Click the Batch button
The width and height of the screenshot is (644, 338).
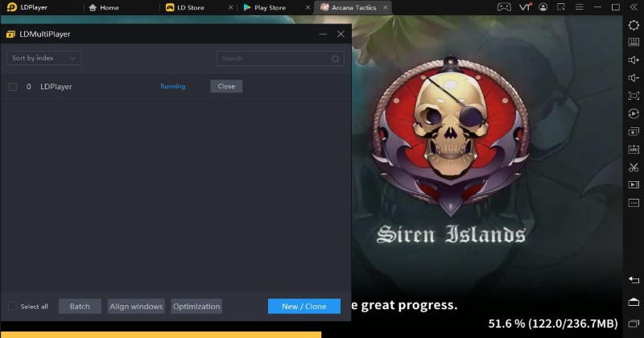click(80, 307)
